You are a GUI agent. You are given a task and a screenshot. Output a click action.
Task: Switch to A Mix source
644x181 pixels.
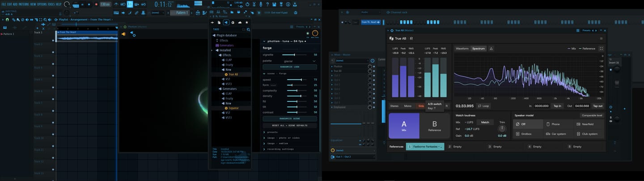tap(404, 126)
